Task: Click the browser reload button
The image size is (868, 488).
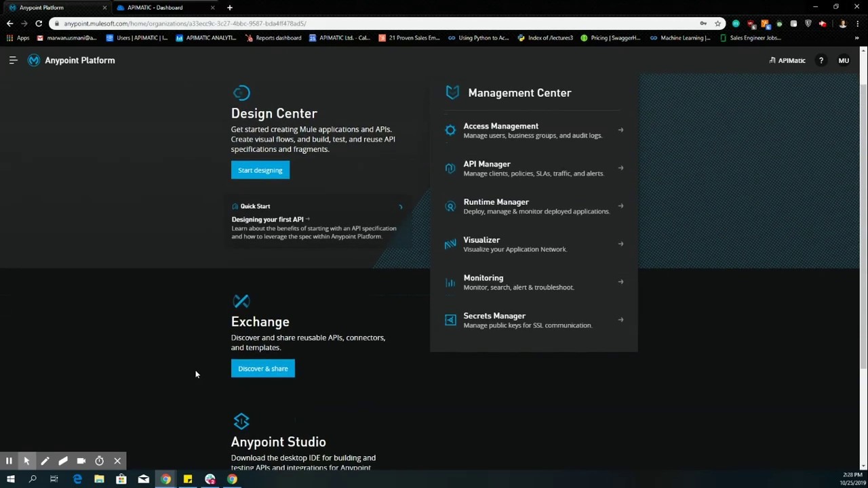Action: [39, 24]
